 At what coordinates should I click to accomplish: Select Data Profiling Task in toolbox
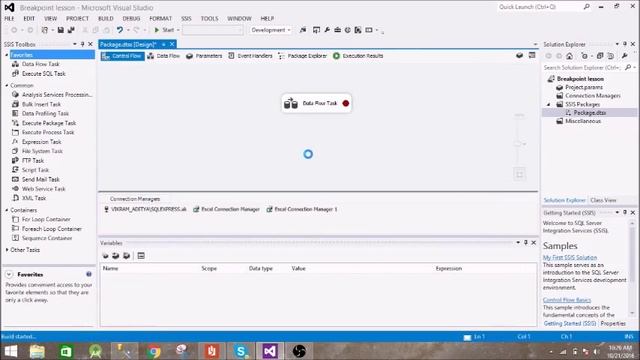tap(40, 113)
